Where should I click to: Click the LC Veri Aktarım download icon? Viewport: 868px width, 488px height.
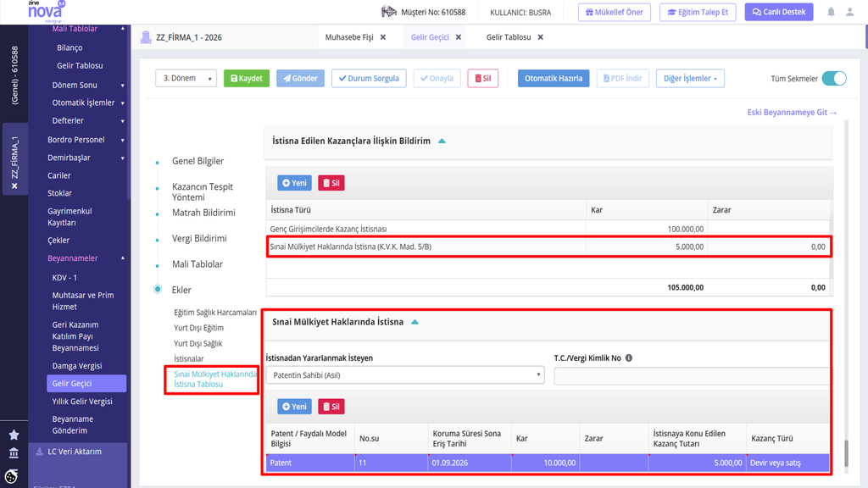[x=39, y=452]
